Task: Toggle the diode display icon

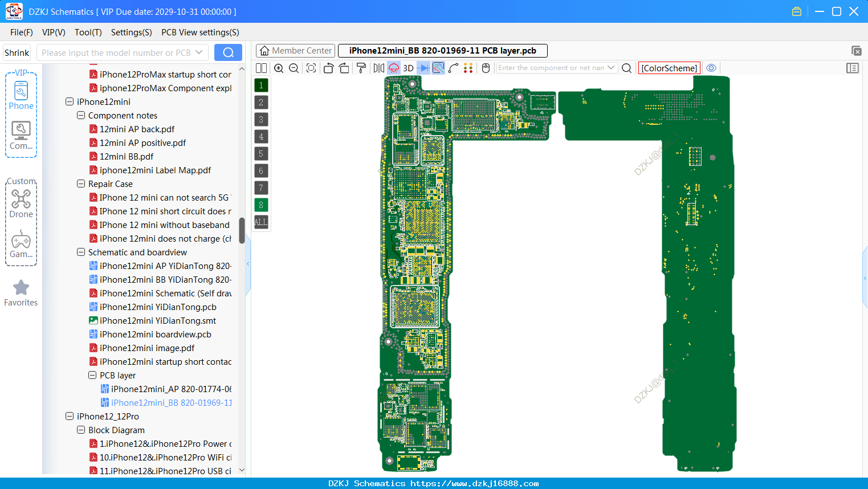Action: (x=423, y=68)
